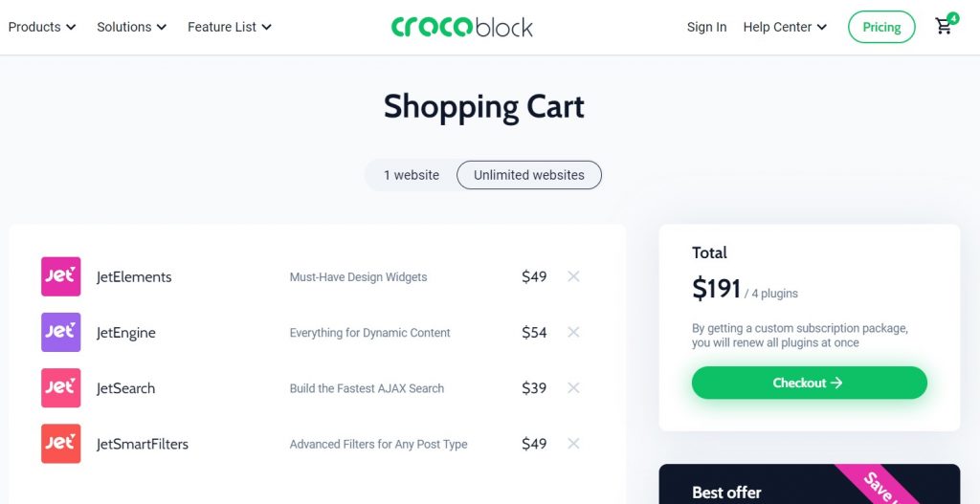Go to homepage via Crocoblock logo

[x=462, y=27]
